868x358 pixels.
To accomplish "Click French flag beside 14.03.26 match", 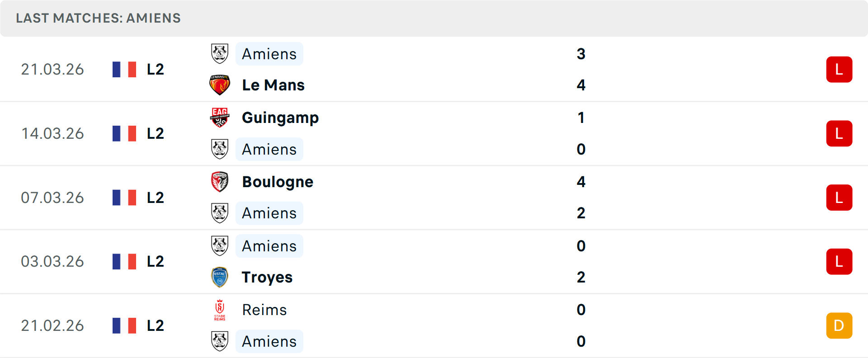I will 124,134.
